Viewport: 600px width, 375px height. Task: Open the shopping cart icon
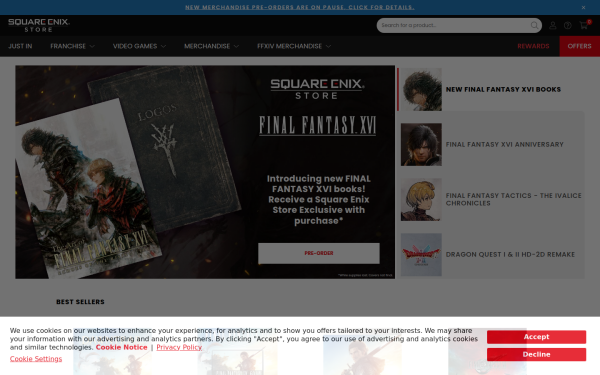584,25
